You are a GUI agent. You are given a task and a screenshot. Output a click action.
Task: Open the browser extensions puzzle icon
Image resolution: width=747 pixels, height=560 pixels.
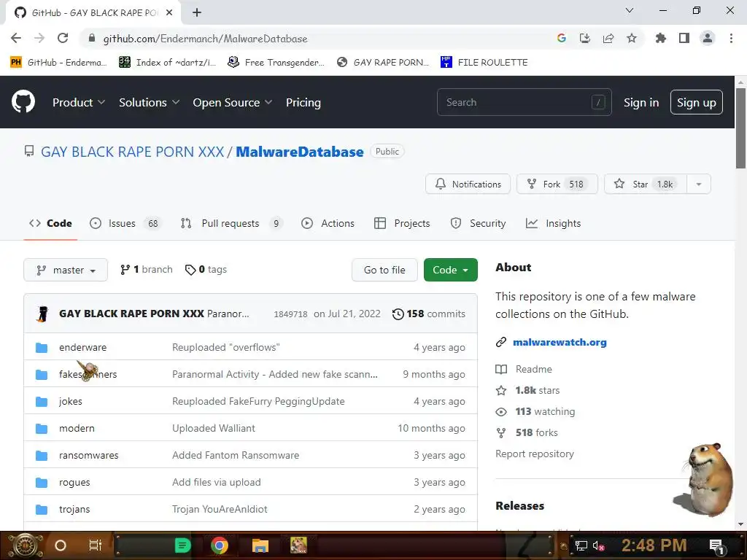(x=661, y=38)
